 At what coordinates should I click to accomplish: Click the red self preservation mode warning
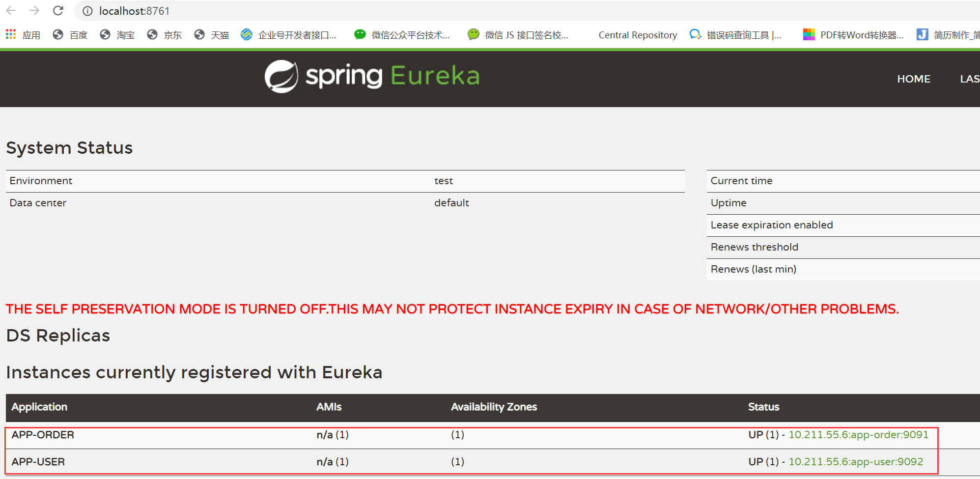(x=452, y=309)
